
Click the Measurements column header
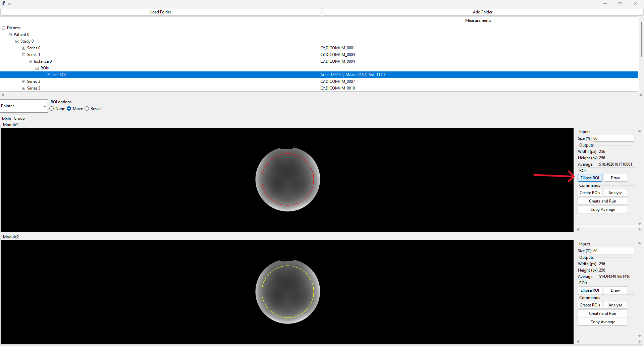coord(478,20)
